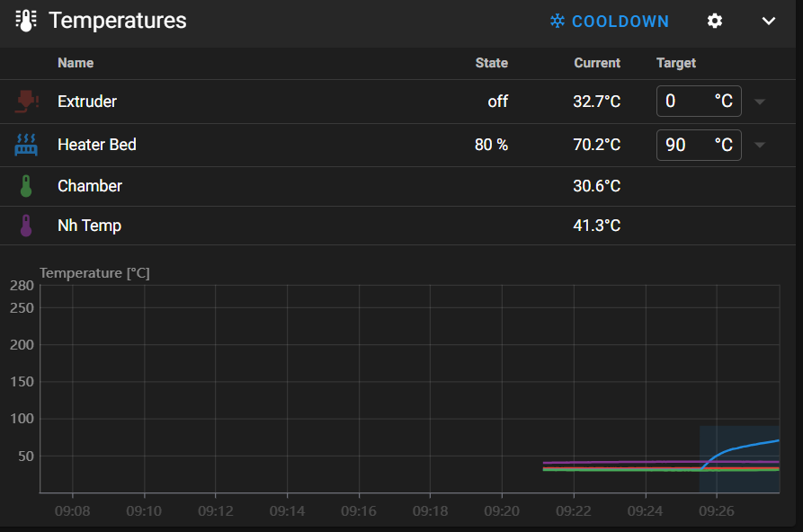Click the Heater Bed 80 % state value
803x532 pixels.
491,145
